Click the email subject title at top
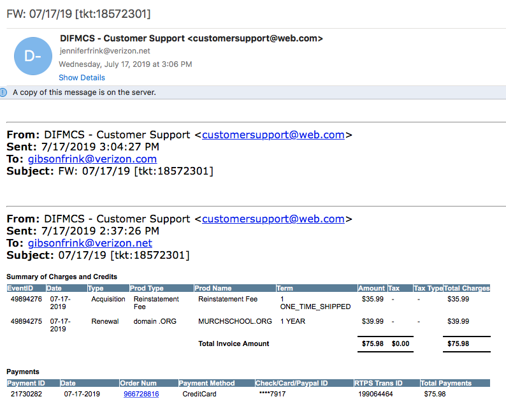This screenshot has height=420, width=506. click(x=78, y=13)
